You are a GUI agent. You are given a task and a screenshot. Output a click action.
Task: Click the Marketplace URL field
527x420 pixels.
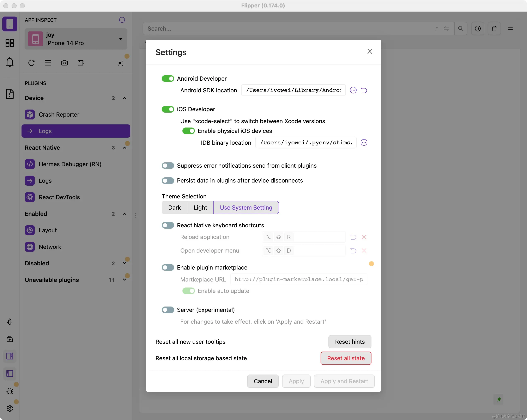point(299,279)
